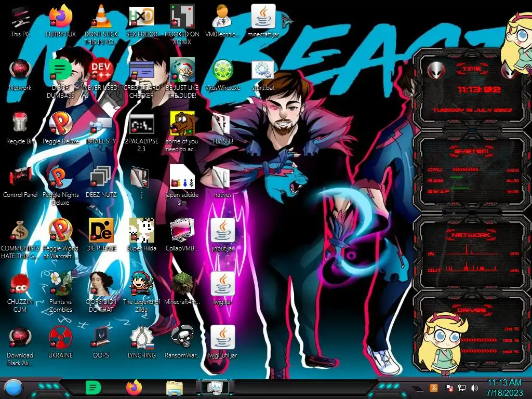Click the orange tray icon
532x399 pixels.
[434, 388]
